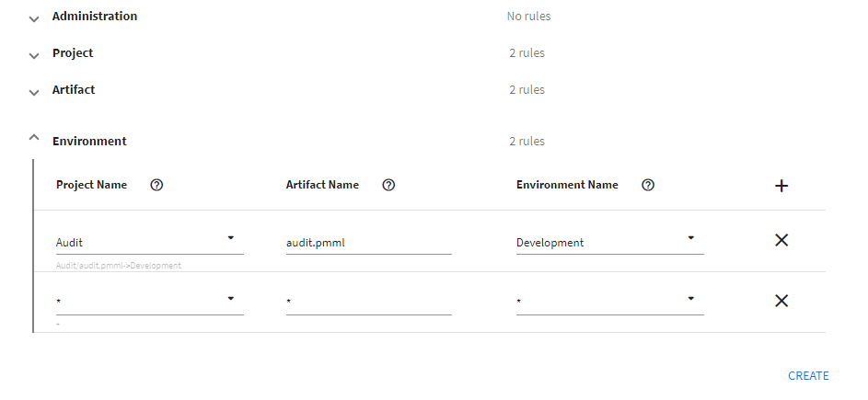Viewport: 868px width, 400px height.
Task: Click the plus icon to add rule
Action: click(x=781, y=186)
